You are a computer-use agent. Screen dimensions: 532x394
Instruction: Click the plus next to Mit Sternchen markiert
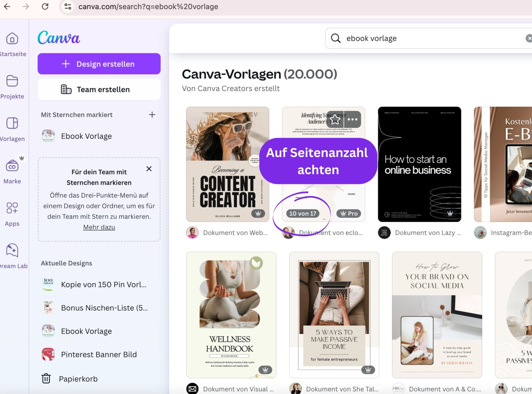[x=152, y=115]
